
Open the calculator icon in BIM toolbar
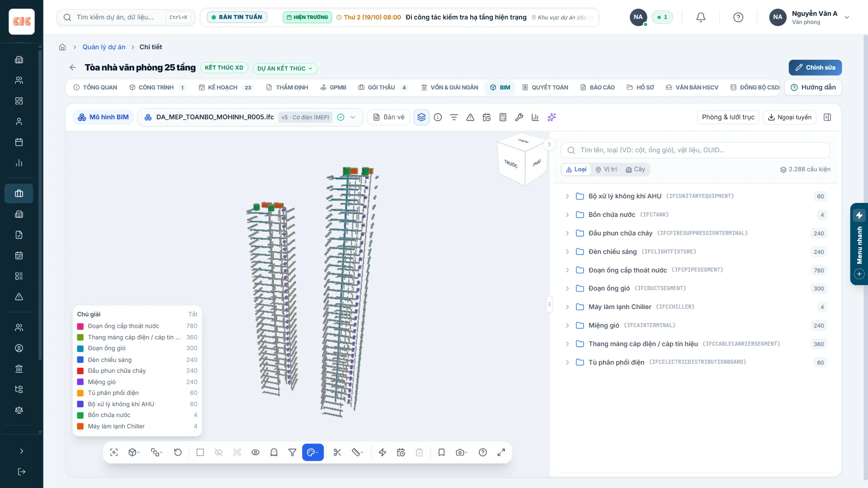(503, 117)
